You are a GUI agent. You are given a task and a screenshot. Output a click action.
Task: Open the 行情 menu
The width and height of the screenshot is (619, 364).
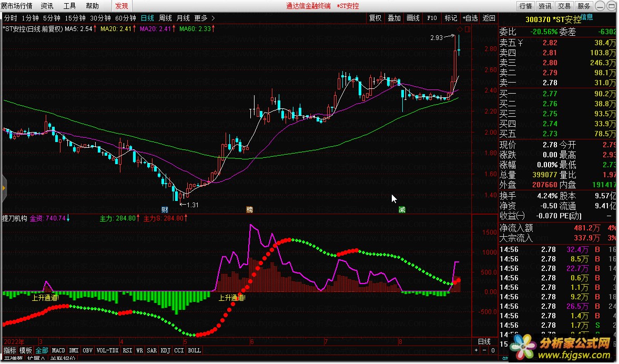[17, 6]
